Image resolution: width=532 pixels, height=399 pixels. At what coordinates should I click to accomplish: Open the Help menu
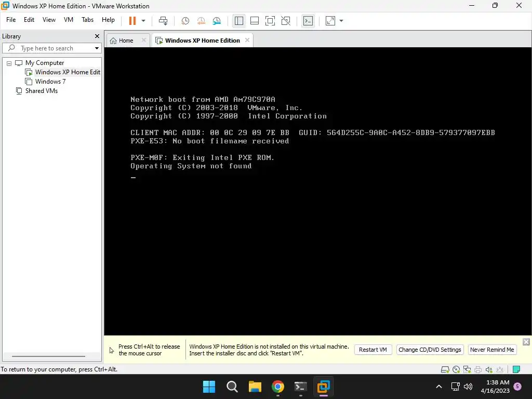108,20
